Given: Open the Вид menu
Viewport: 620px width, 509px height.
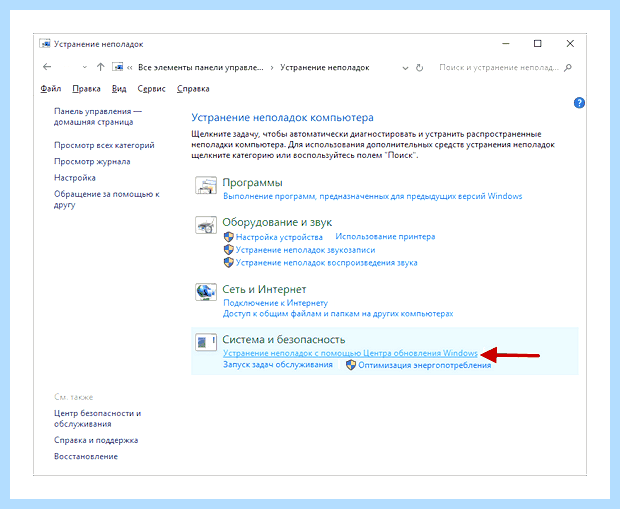Looking at the screenshot, I should [119, 89].
